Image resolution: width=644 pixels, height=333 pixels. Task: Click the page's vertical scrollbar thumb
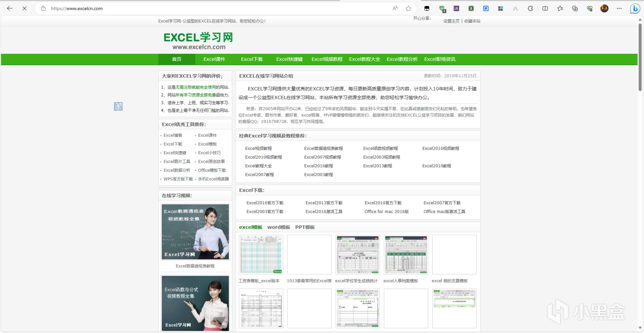640,57
